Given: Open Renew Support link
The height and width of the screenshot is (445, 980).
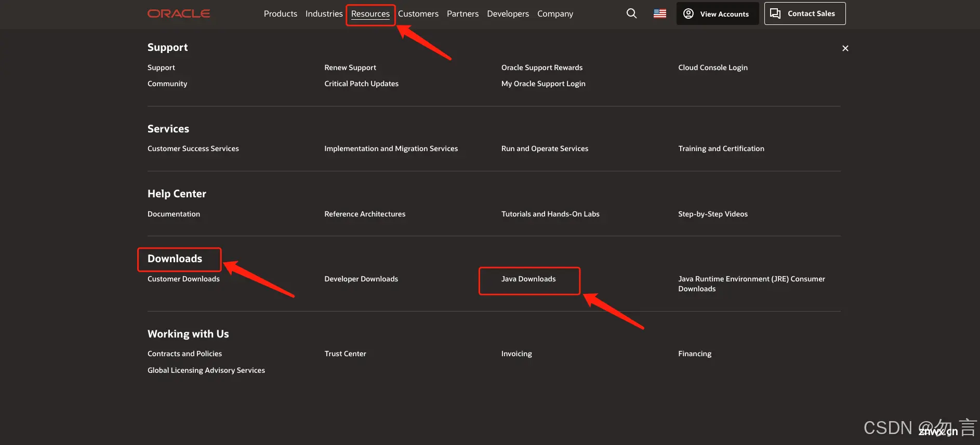Looking at the screenshot, I should 350,68.
